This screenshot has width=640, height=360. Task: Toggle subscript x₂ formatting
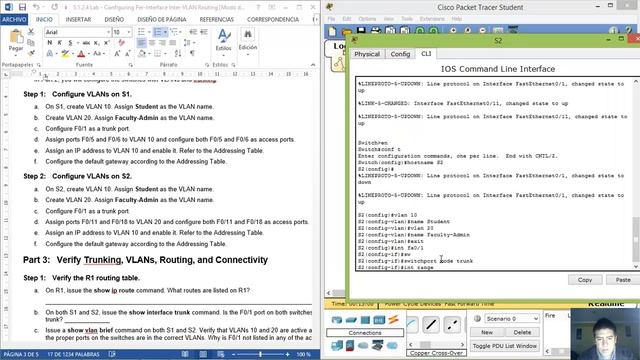[97, 43]
